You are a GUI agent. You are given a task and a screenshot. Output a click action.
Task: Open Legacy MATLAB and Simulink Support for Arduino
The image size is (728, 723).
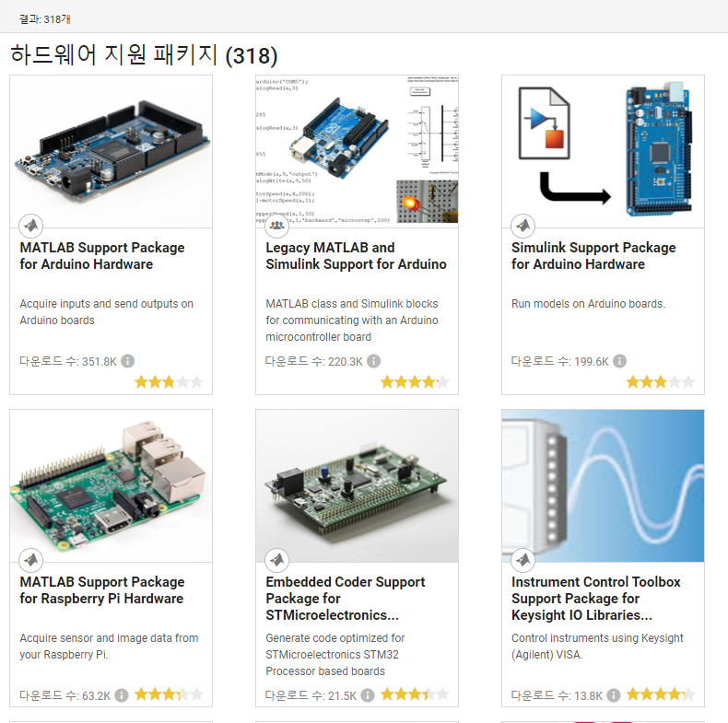click(356, 256)
